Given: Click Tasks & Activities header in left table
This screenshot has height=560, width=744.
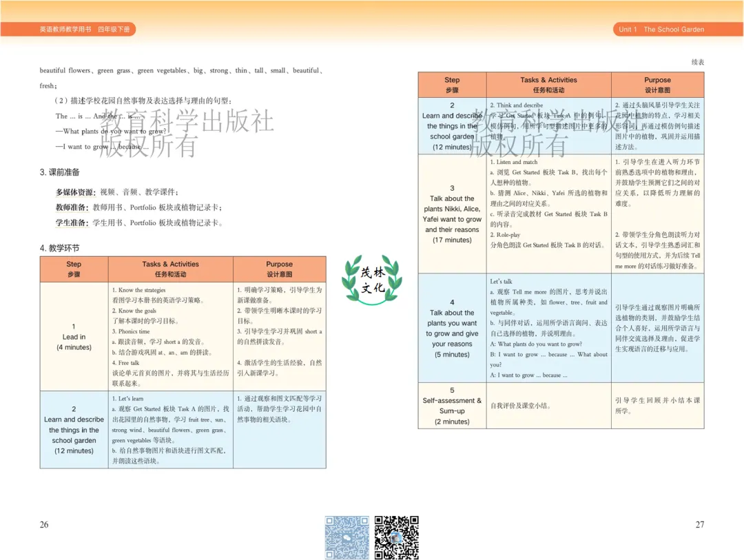Looking at the screenshot, I should coord(171,269).
